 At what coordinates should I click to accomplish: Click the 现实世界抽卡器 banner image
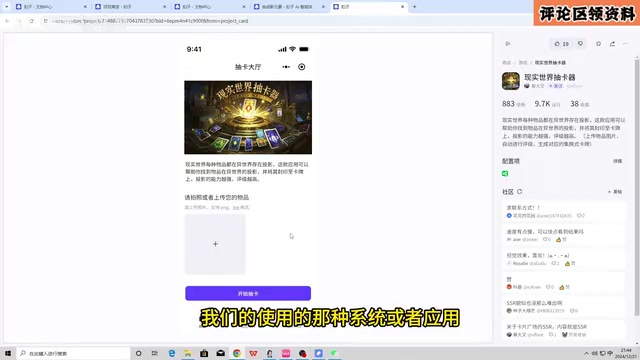pyautogui.click(x=248, y=118)
